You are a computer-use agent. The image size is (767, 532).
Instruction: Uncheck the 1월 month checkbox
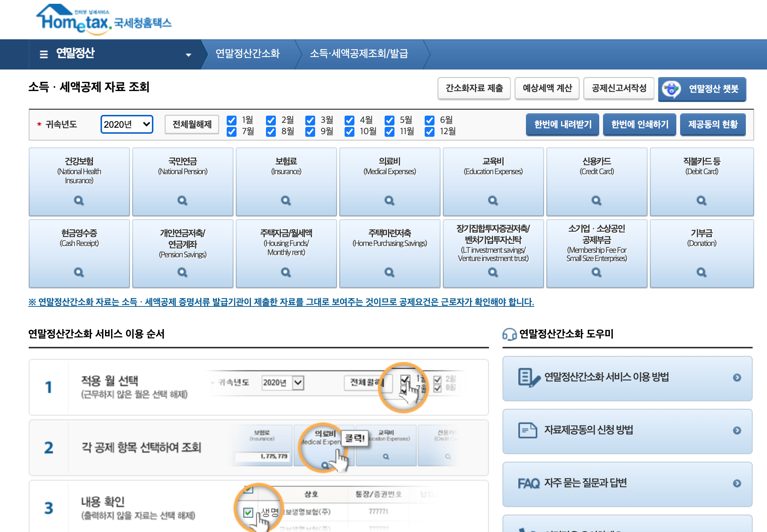coord(232,120)
